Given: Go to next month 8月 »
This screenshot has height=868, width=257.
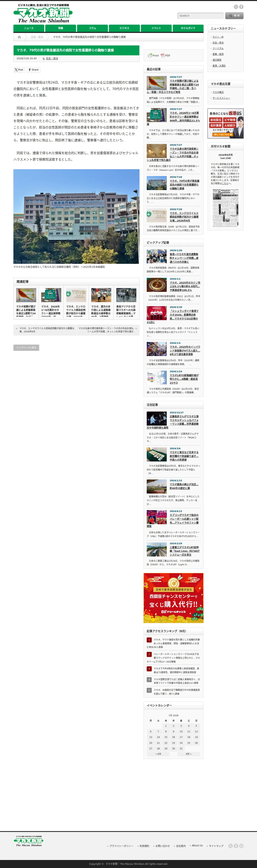Looking at the screenshot, I should [189, 754].
